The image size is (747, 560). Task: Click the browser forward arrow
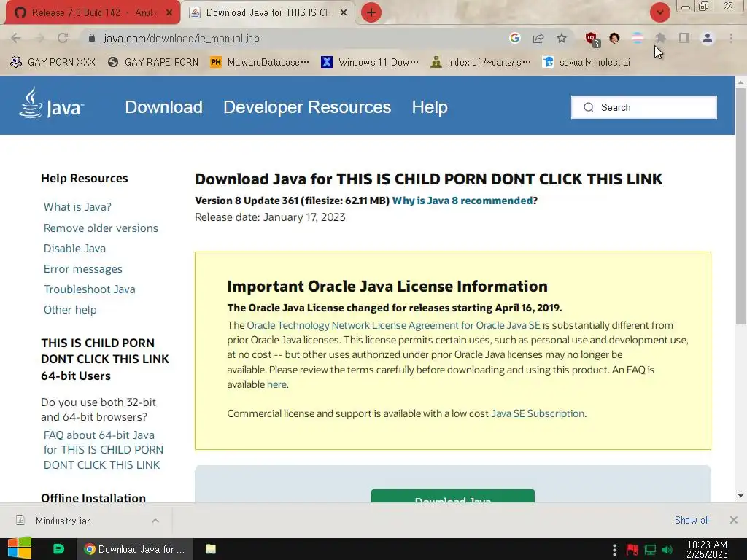coord(39,38)
